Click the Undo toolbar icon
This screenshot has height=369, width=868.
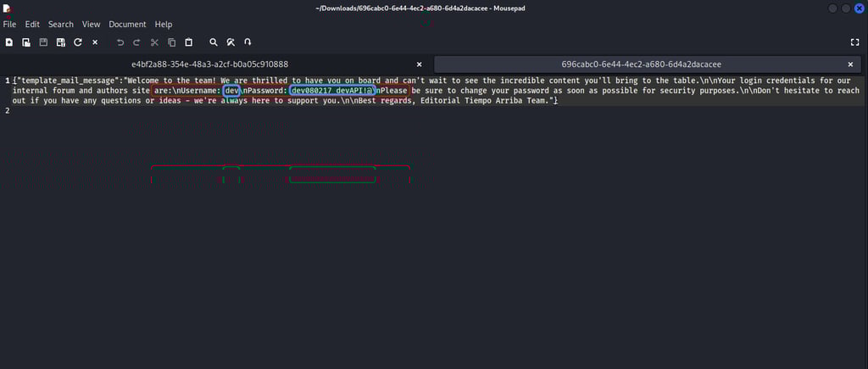point(120,42)
